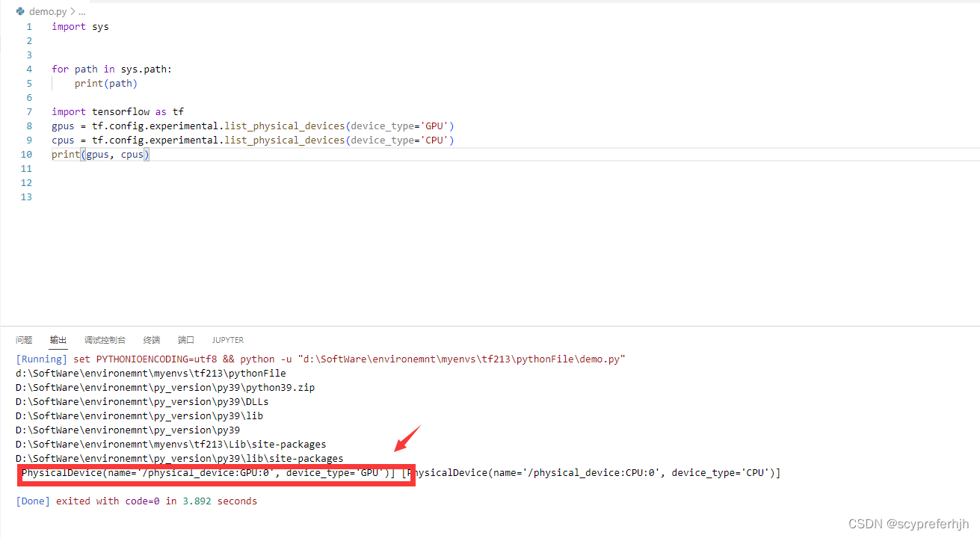Viewport: 980px width, 538px height.
Task: Switch to the 输出 panel tab
Action: tap(58, 340)
